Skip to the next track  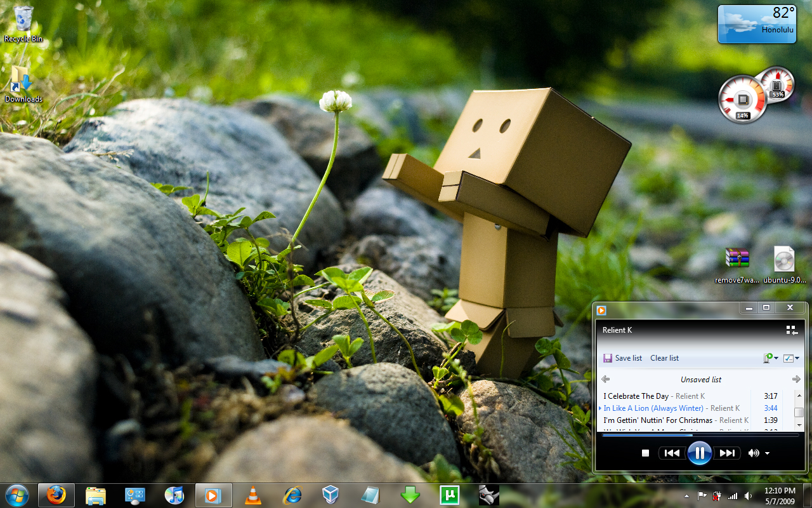pos(727,453)
